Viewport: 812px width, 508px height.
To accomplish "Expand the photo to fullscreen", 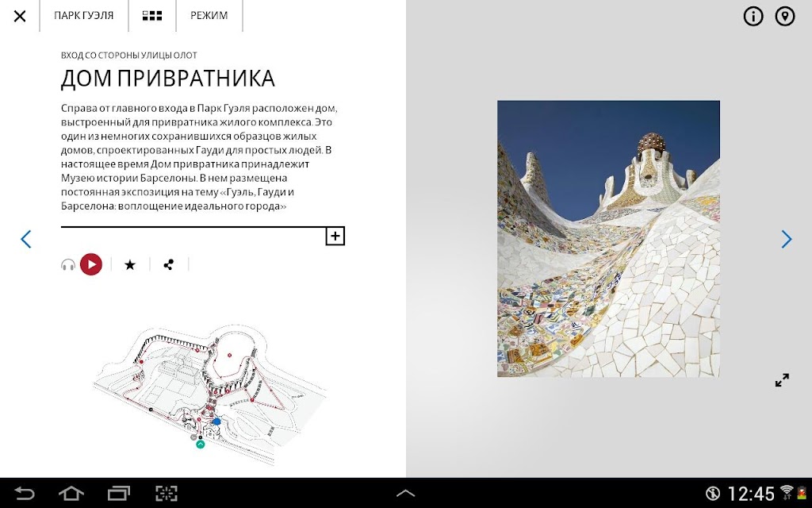I will coord(782,380).
